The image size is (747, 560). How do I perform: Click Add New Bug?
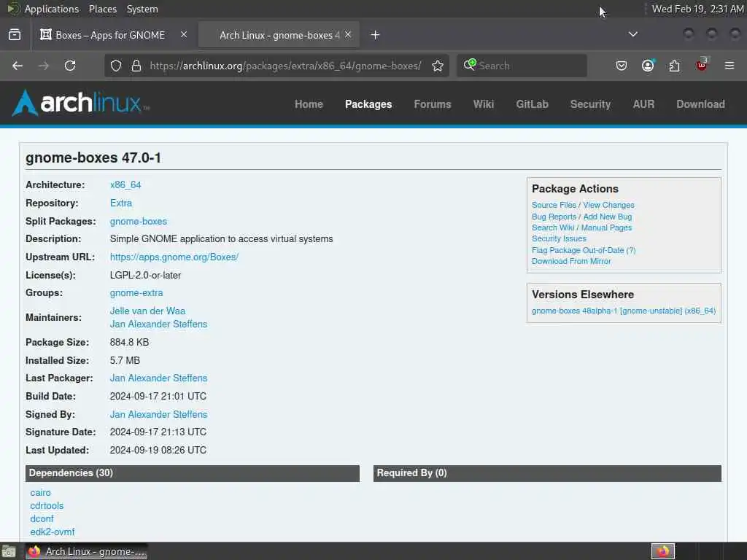click(608, 217)
